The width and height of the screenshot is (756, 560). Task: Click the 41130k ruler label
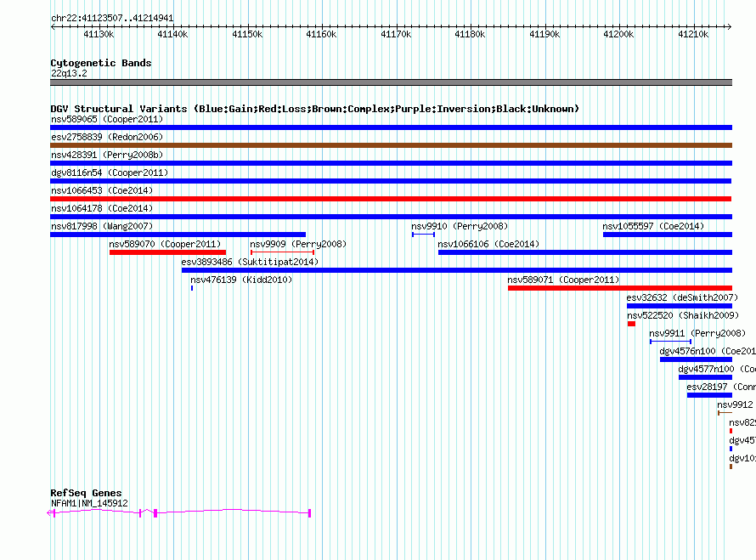pyautogui.click(x=99, y=34)
